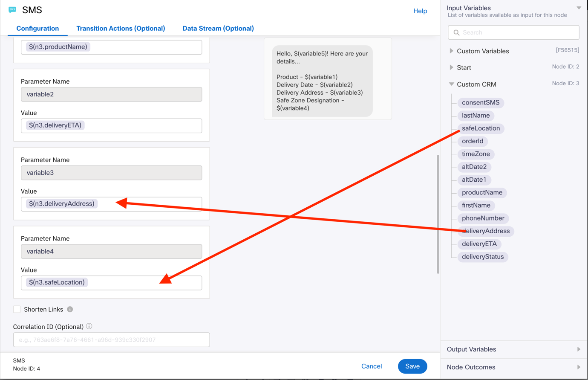Click the Correlation ID input field
Screen dimensions: 588x380
(112, 340)
